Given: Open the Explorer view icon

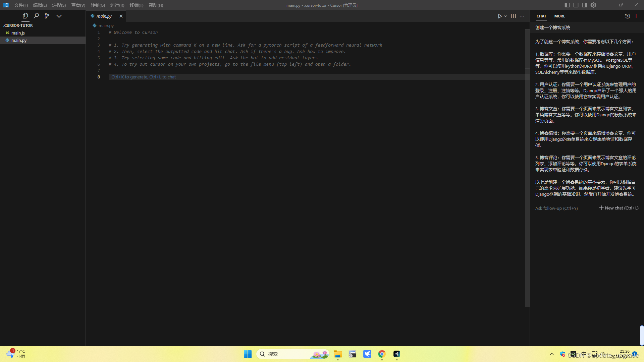Looking at the screenshot, I should (x=25, y=16).
